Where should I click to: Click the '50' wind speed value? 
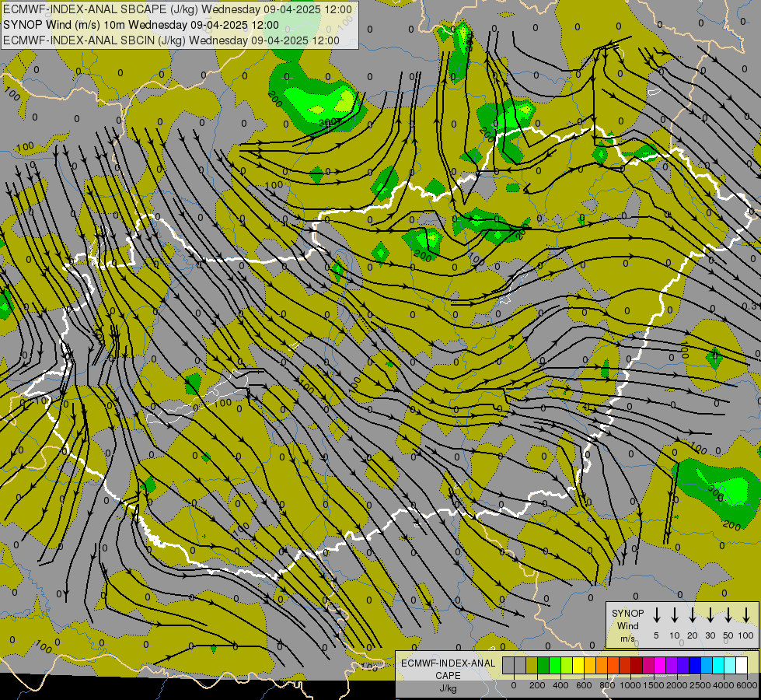[728, 635]
